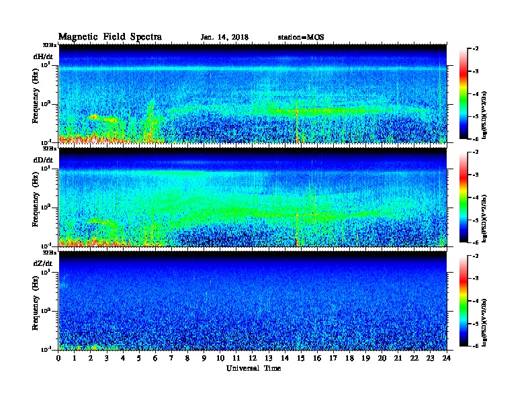Click hour 23 on the time axis
Viewport: 532px width, 411px height.
(x=430, y=358)
